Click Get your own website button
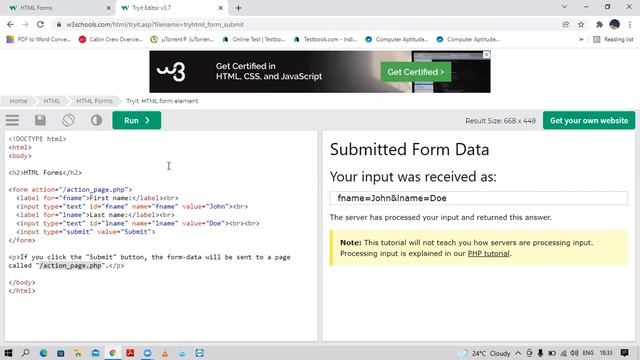The width and height of the screenshot is (640, 360). (589, 120)
